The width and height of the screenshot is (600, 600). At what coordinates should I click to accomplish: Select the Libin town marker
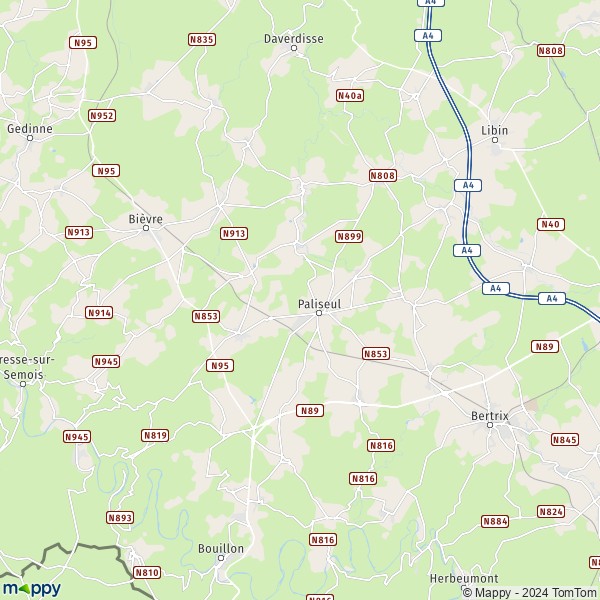click(495, 140)
